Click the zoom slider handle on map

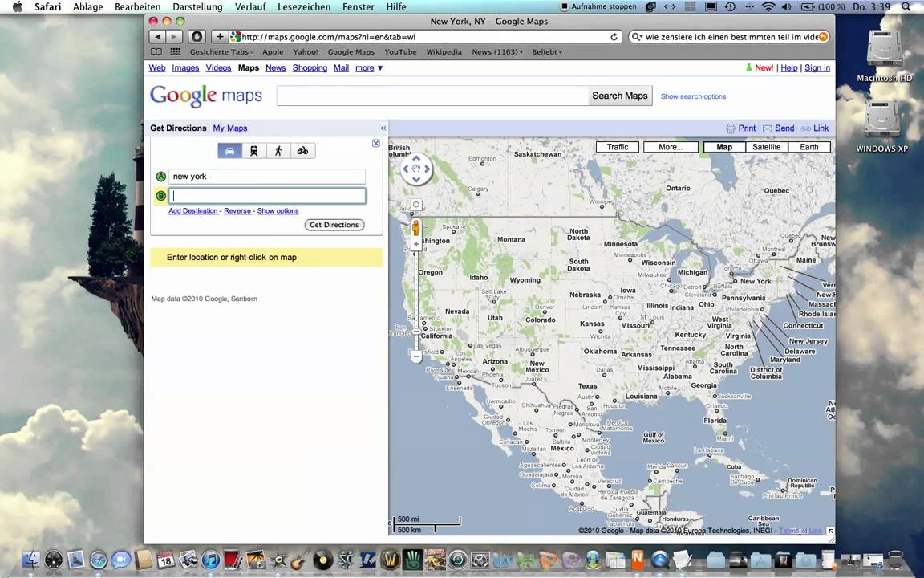point(416,332)
